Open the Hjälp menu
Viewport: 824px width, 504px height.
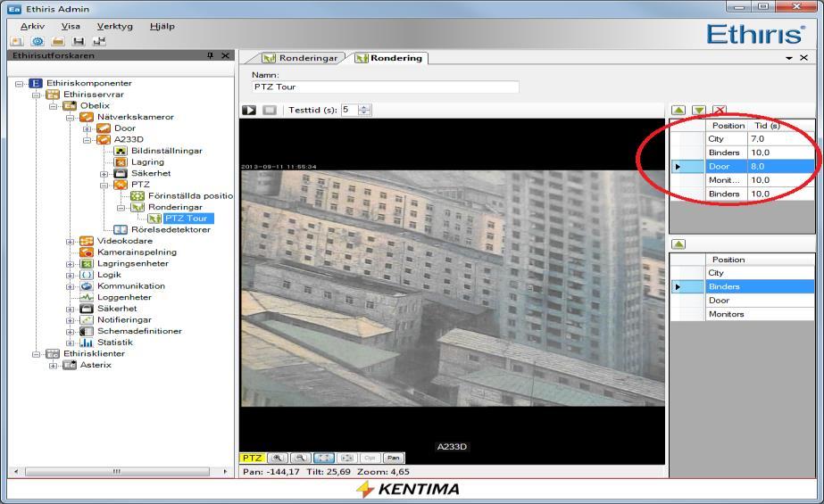point(162,26)
